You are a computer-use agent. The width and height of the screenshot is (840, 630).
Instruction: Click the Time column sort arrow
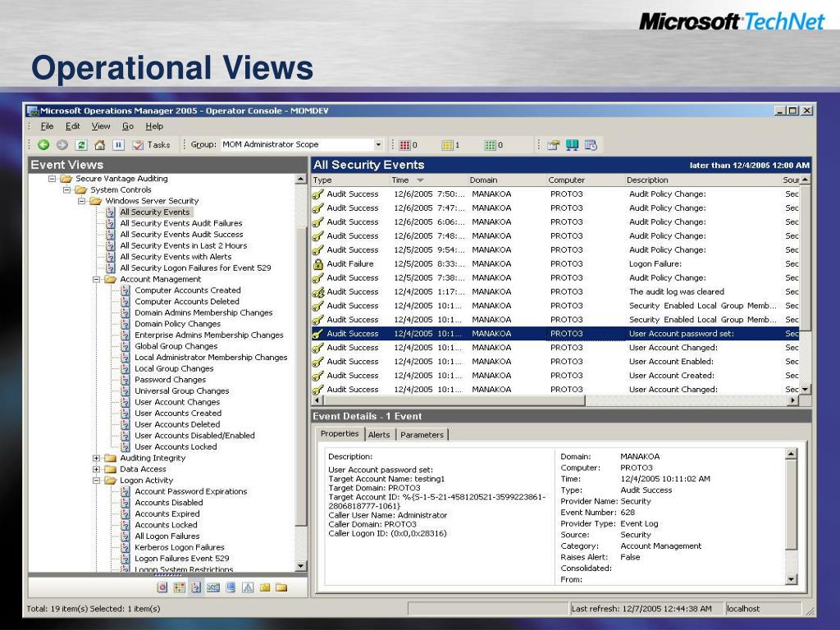pyautogui.click(x=420, y=180)
